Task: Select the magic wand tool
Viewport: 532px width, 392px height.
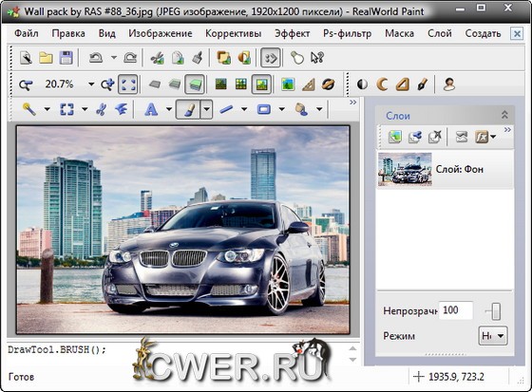Action: point(29,109)
